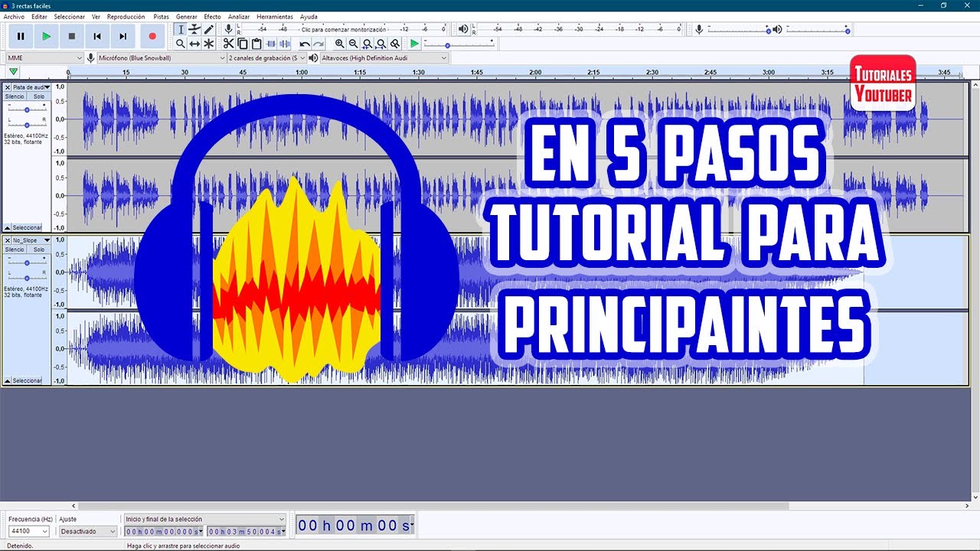Close the No_Slope track with X
Viewport: 980px width, 551px height.
(x=8, y=240)
